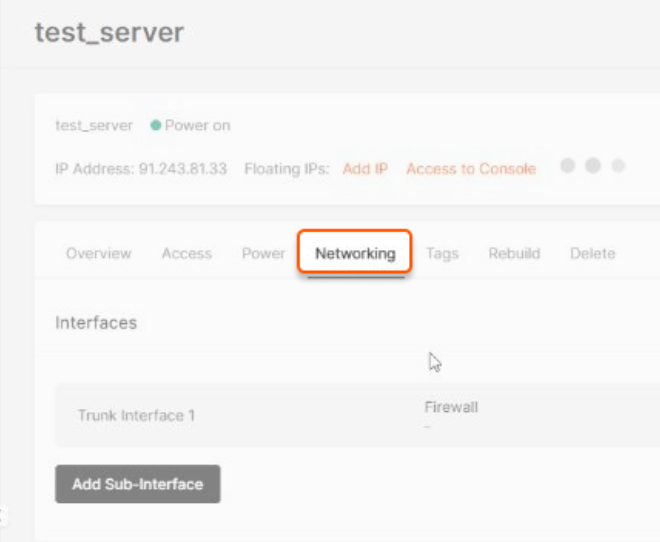Click the first gray circle icon after Access to Console
Viewport: 660px width, 542px height.
567,165
